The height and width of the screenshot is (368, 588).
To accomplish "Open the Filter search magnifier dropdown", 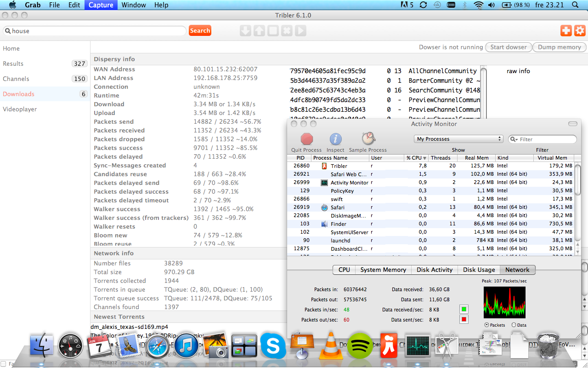I will point(514,139).
